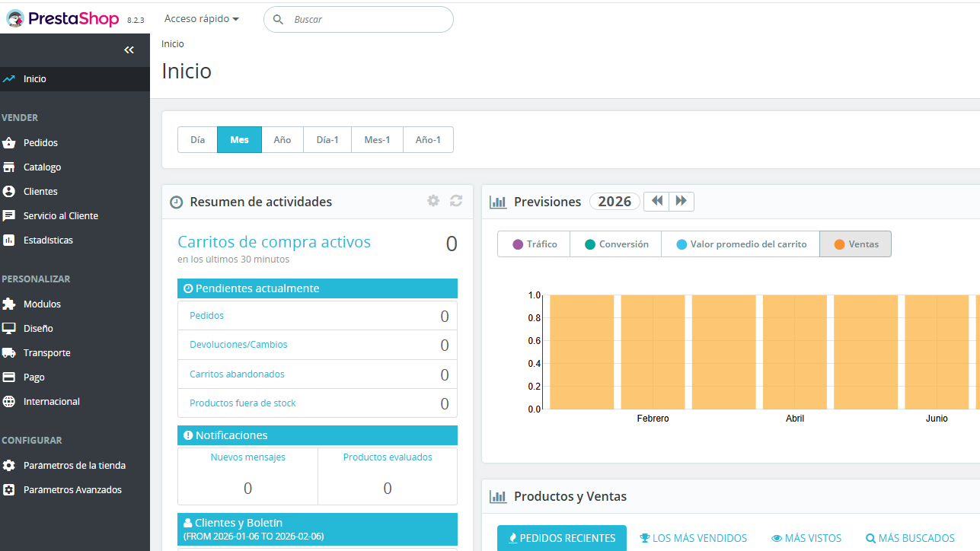Screen dimensions: 980x551
Task: Click the orange Ventas color swatch
Action: (839, 244)
